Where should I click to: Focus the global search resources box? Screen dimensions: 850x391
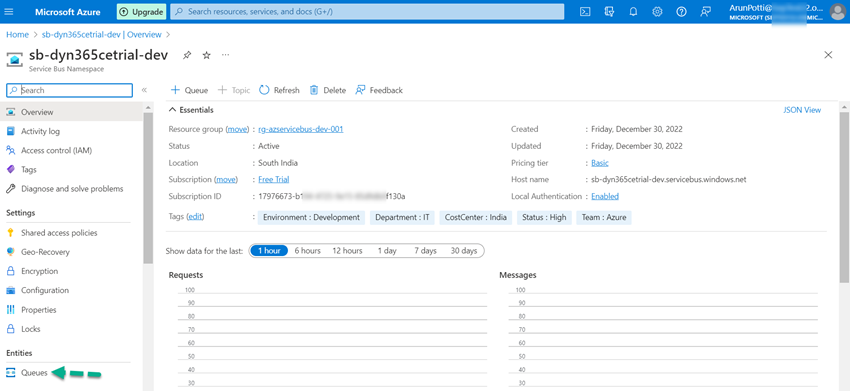(x=367, y=11)
